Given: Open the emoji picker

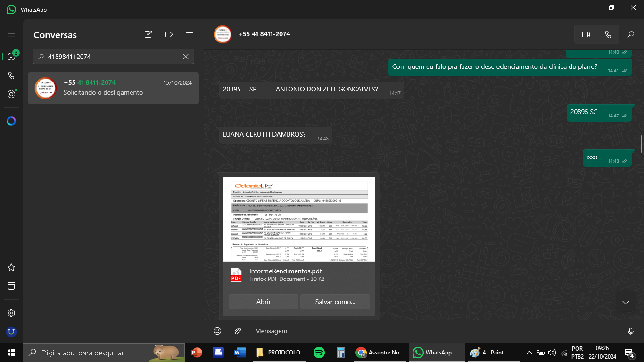Looking at the screenshot, I should point(217,331).
